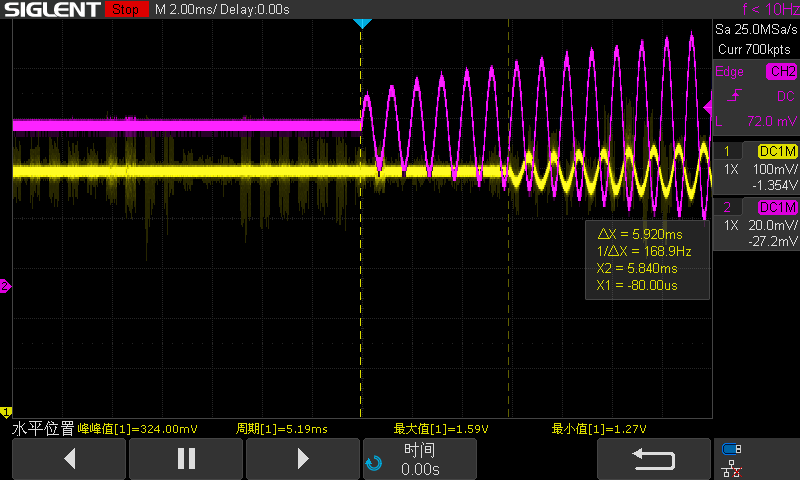Click the f < 10Hz frequency counter
The width and height of the screenshot is (800, 480).
[x=771, y=9]
